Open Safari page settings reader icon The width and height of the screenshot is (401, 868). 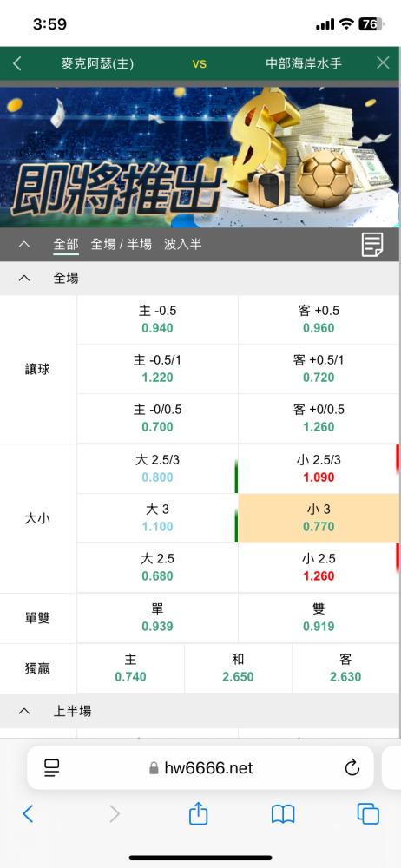(x=51, y=768)
